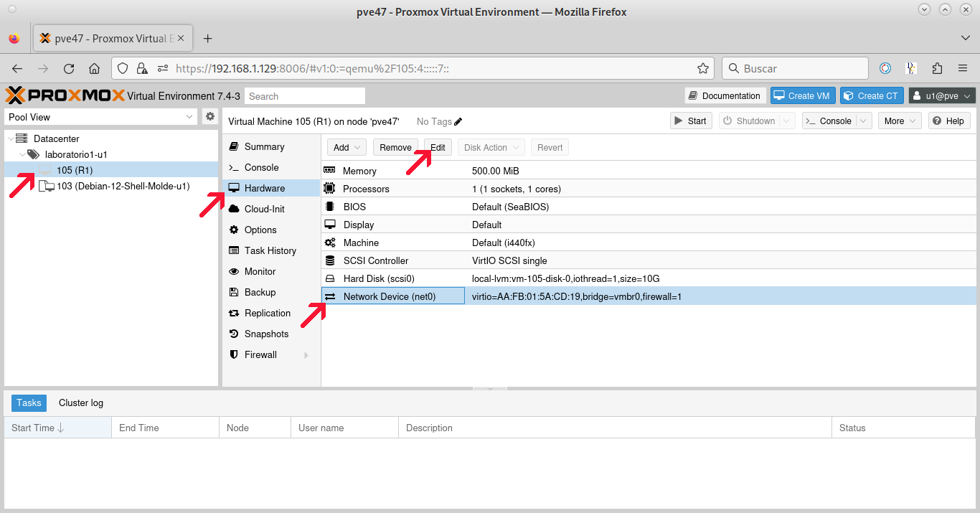Open the Summary section
980x513 pixels.
(271, 146)
